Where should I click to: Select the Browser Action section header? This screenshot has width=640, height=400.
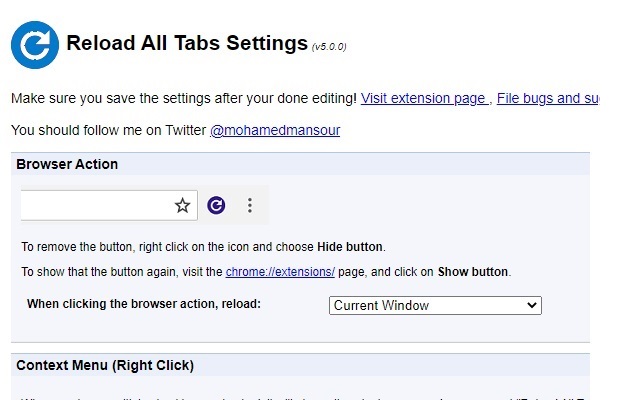pyautogui.click(x=67, y=164)
